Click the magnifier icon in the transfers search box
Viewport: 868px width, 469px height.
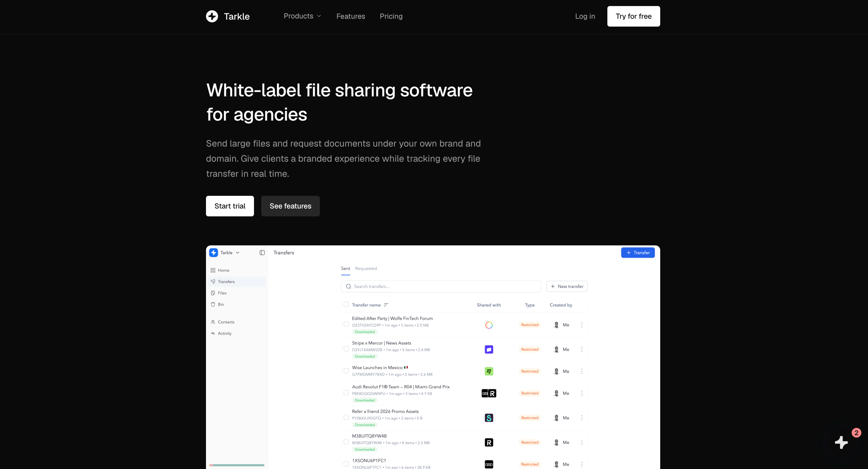pyautogui.click(x=349, y=286)
